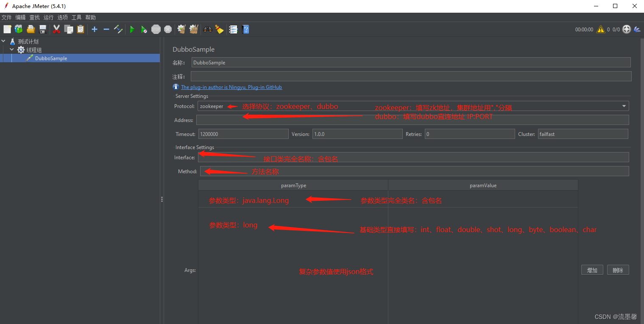Click the 删除 button
The height and width of the screenshot is (324, 644).
[618, 270]
